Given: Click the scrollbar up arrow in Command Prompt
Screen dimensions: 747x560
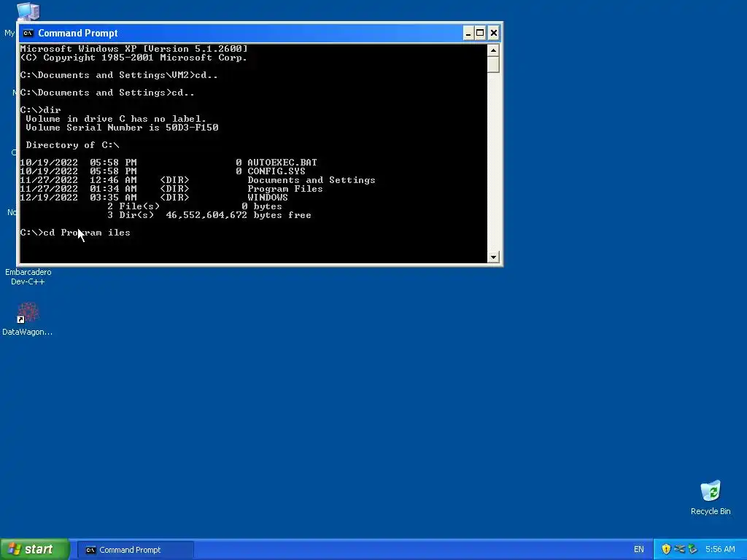Looking at the screenshot, I should click(x=493, y=50).
